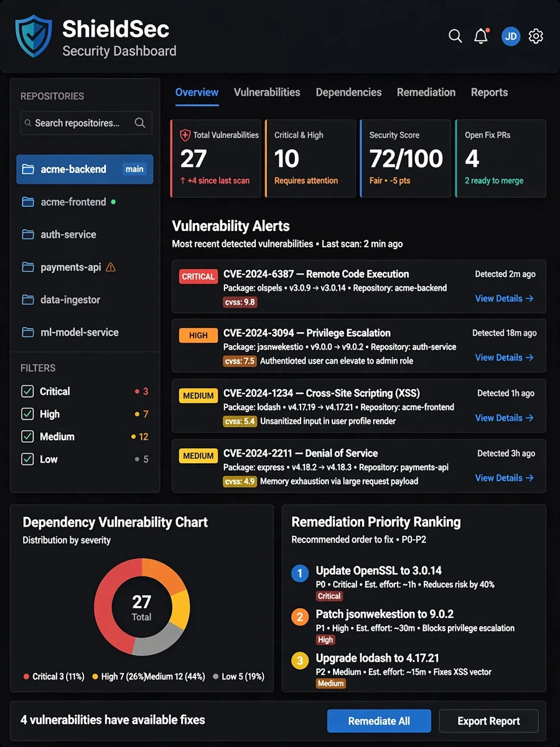560x747 pixels.
Task: Open the Vulnerabilities tab
Action: (267, 92)
